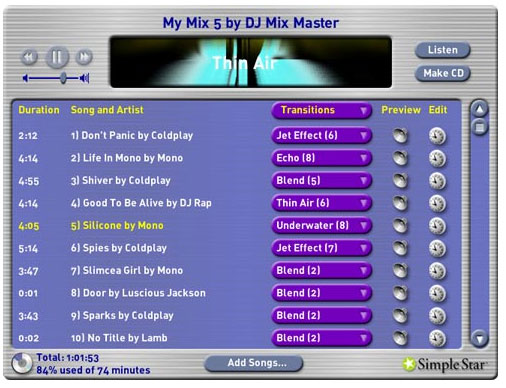Viewport: 506px width, 388px height.
Task: Click edit clock icon for Don't Panic
Action: pos(437,136)
